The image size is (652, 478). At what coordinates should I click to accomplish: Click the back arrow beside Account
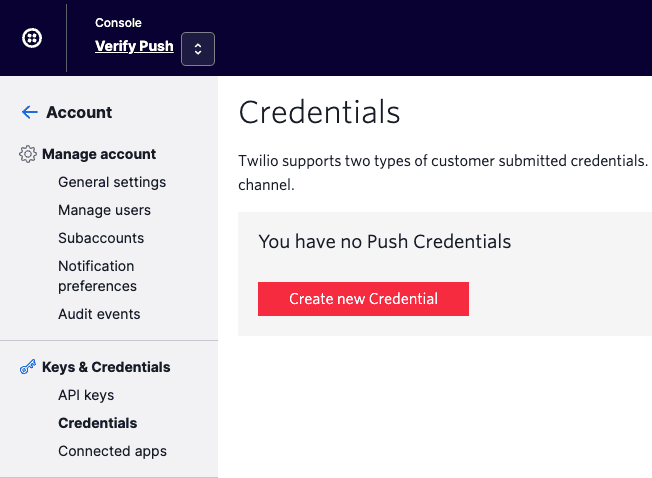tap(29, 113)
